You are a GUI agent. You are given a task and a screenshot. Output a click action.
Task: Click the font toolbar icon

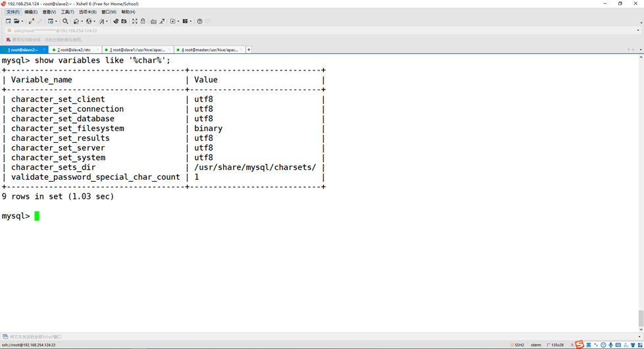coord(101,21)
